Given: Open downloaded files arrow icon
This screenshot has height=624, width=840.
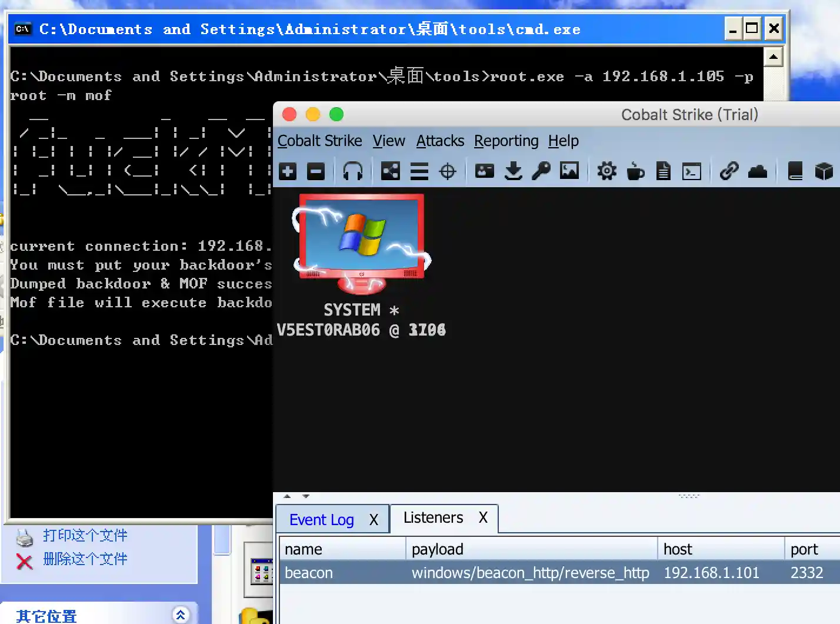Looking at the screenshot, I should 514,171.
